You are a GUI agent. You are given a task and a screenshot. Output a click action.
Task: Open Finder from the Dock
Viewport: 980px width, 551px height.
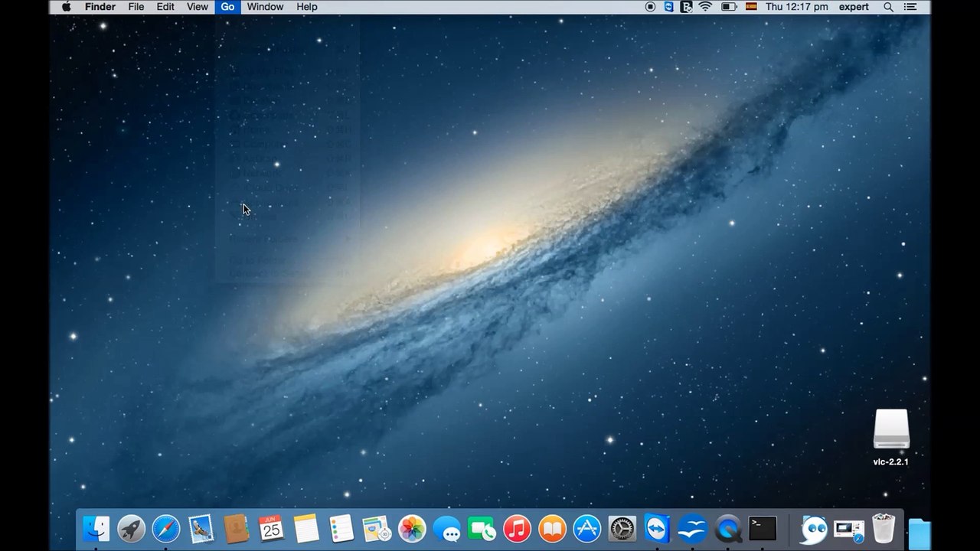coord(96,529)
